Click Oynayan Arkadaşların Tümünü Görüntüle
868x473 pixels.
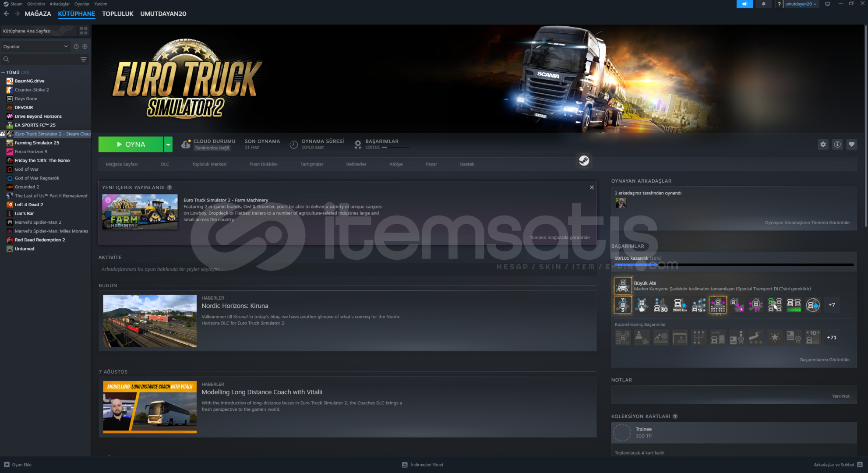coord(807,222)
